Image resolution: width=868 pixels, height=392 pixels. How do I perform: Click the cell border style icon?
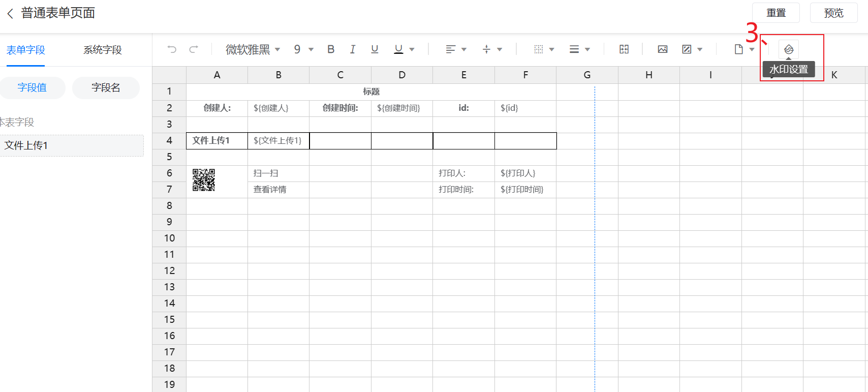[539, 49]
